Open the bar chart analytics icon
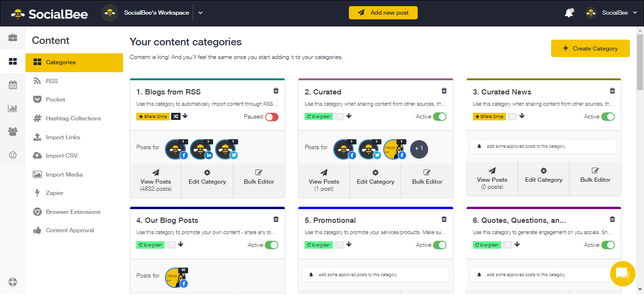Viewport: 644px width, 295px height. pos(13,108)
